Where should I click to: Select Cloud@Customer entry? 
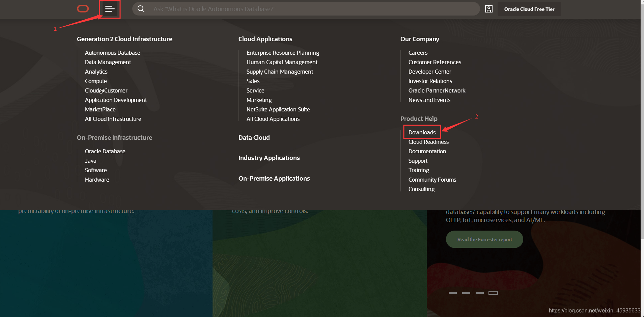pyautogui.click(x=106, y=90)
